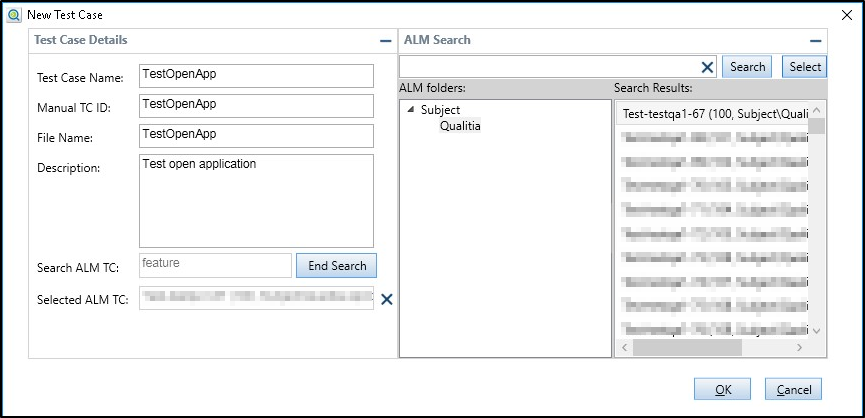Viewport: 865px width, 418px height.
Task: Click the Description text area
Action: pyautogui.click(x=256, y=200)
